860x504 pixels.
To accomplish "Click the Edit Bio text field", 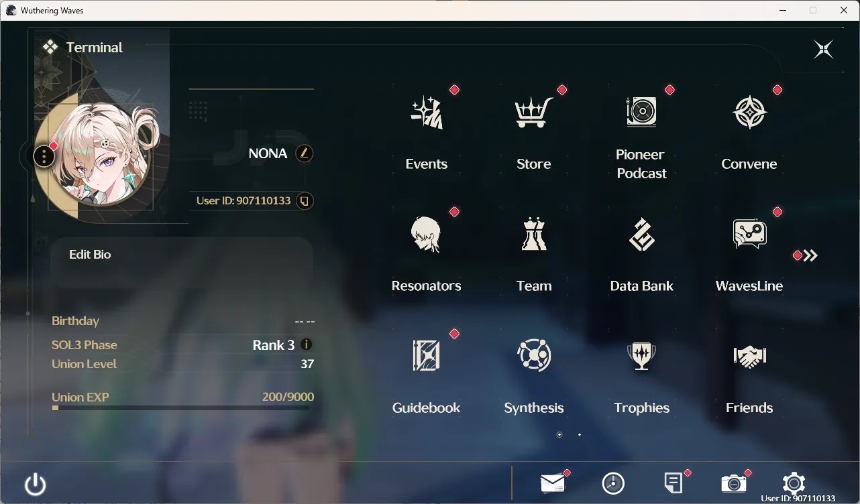I will (182, 263).
